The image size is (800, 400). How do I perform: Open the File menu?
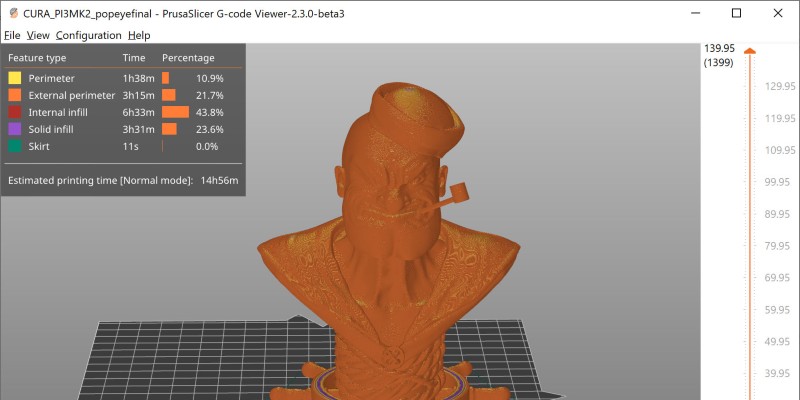(x=12, y=35)
